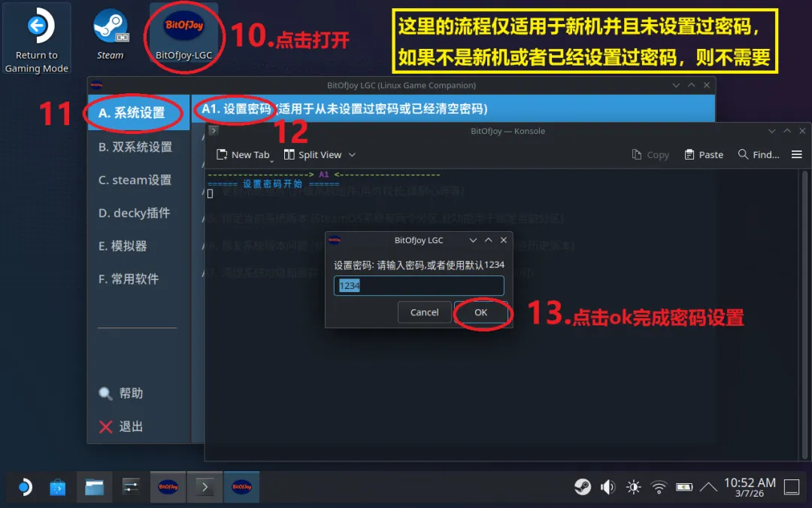
Task: Expand the New Tab dropdown arrow in Konsole
Action: coord(272,161)
